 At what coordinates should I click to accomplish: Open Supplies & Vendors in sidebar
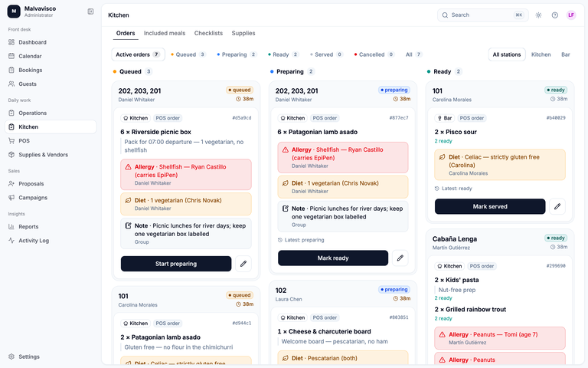(51, 154)
